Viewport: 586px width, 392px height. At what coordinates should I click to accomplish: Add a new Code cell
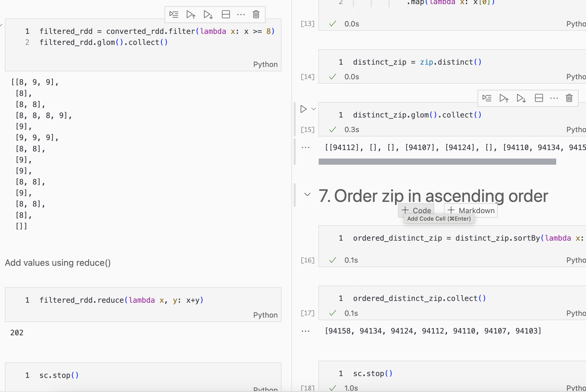416,210
